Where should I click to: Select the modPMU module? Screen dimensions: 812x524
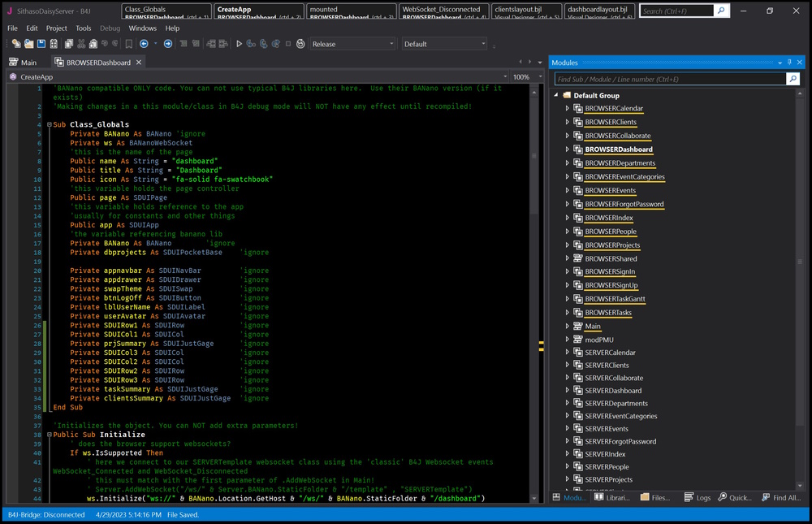(x=599, y=340)
